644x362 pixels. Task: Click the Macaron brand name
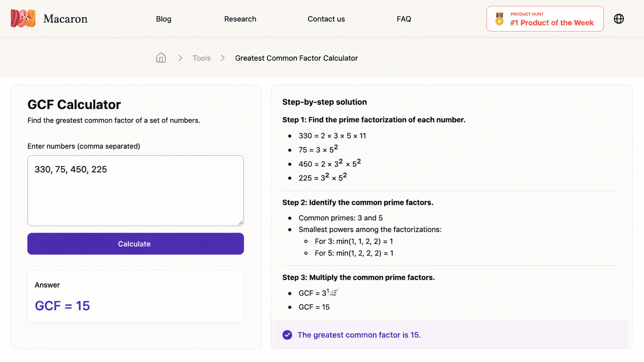pyautogui.click(x=65, y=18)
